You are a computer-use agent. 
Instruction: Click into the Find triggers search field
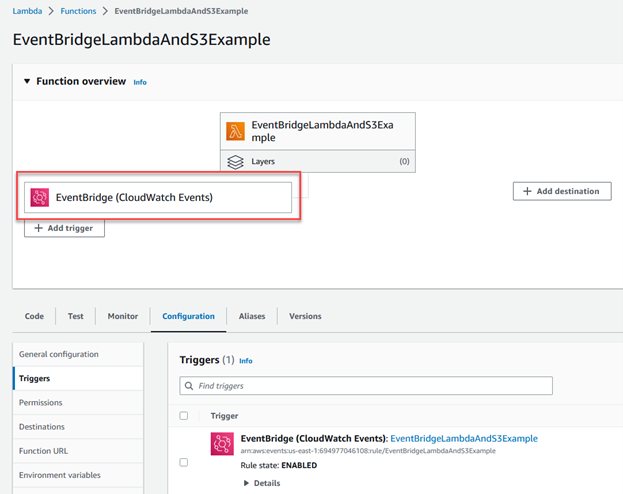[x=366, y=386]
